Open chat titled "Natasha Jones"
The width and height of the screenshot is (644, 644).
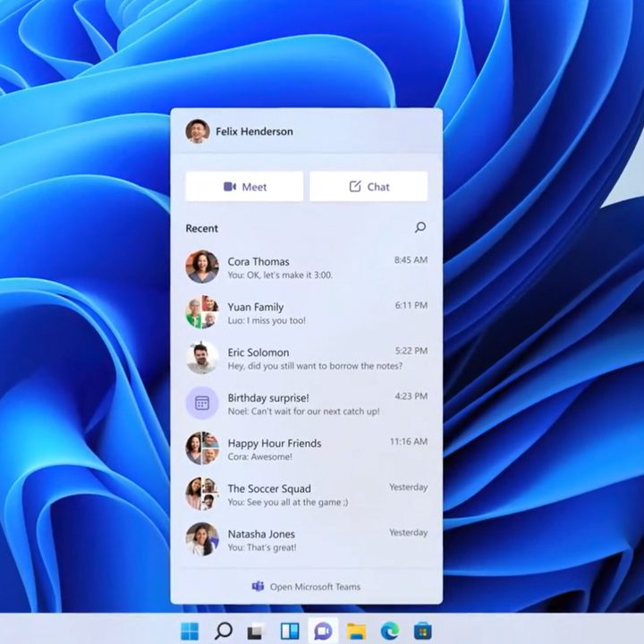tap(261, 534)
